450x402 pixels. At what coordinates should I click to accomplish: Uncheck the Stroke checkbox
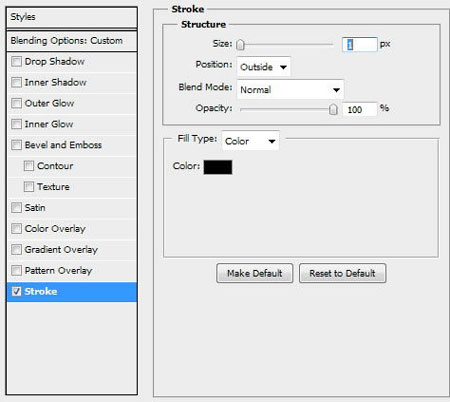pyautogui.click(x=16, y=291)
